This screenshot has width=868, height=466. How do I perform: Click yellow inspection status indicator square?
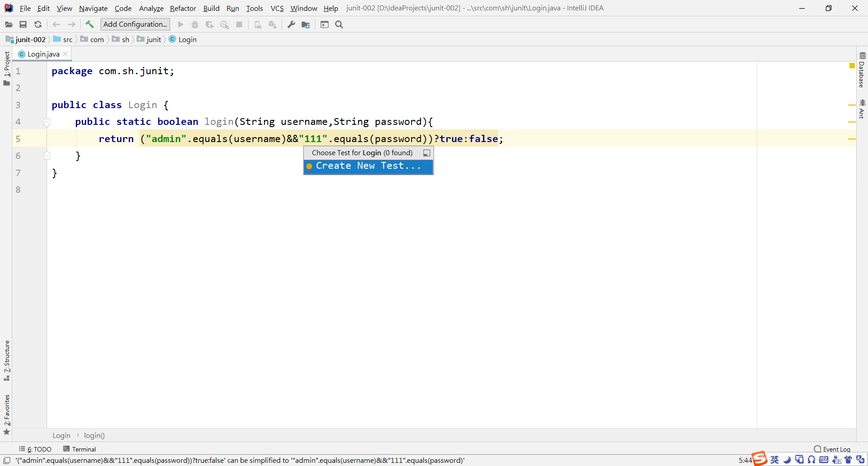[852, 66]
